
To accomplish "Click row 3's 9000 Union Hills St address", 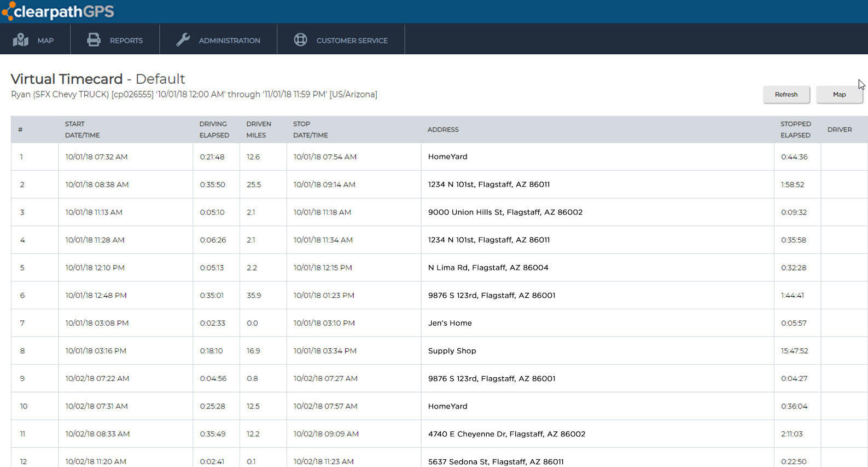I will pyautogui.click(x=505, y=212).
